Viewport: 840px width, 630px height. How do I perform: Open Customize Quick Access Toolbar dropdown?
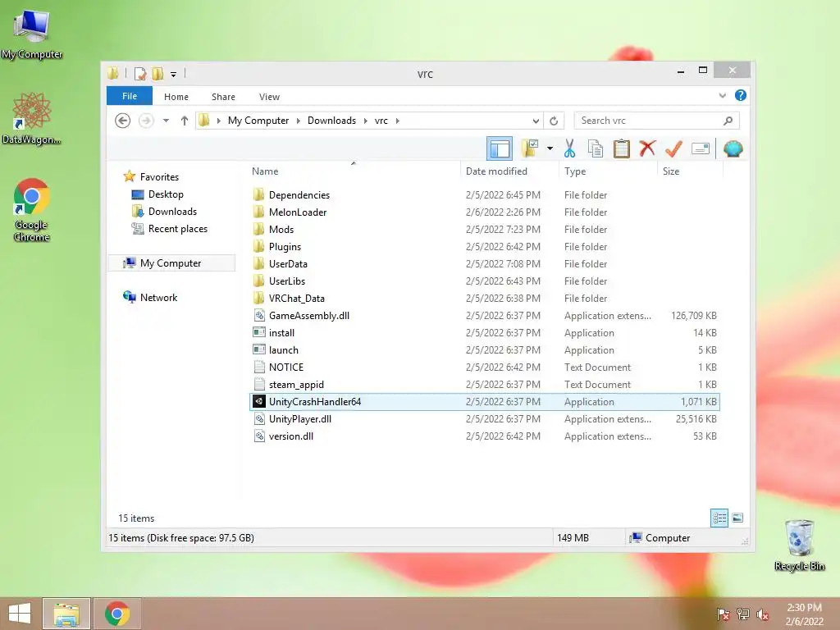click(x=174, y=74)
